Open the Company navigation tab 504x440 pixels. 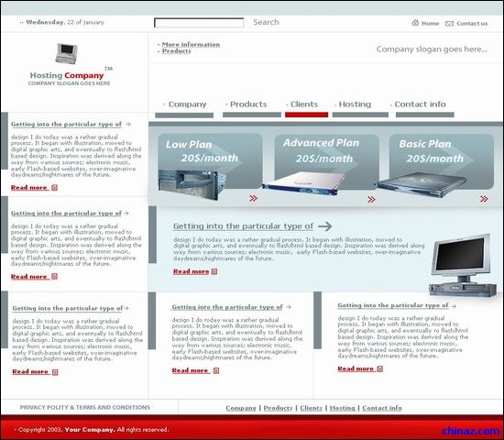pyautogui.click(x=187, y=104)
